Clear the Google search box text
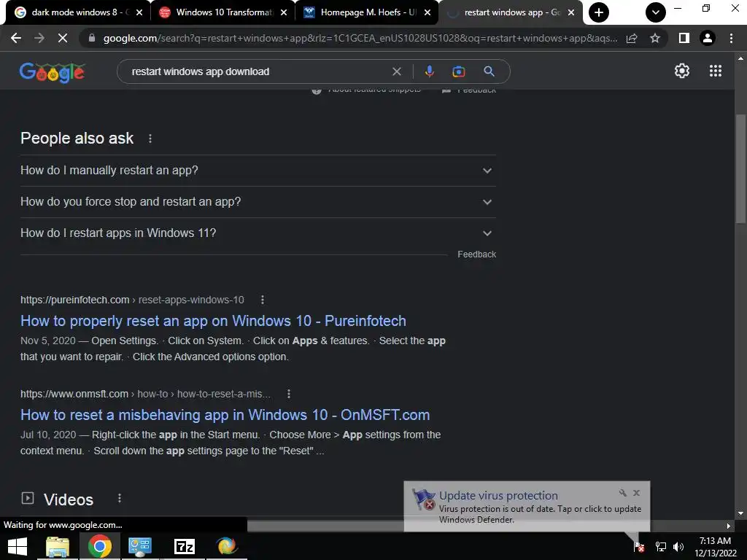 pyautogui.click(x=396, y=71)
